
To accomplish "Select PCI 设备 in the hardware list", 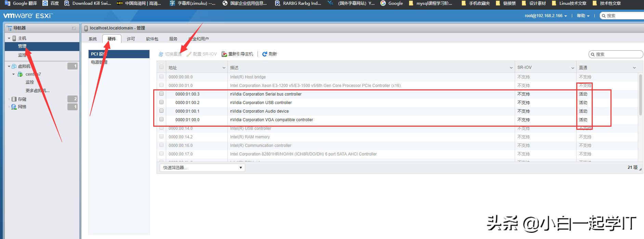I will pyautogui.click(x=119, y=54).
